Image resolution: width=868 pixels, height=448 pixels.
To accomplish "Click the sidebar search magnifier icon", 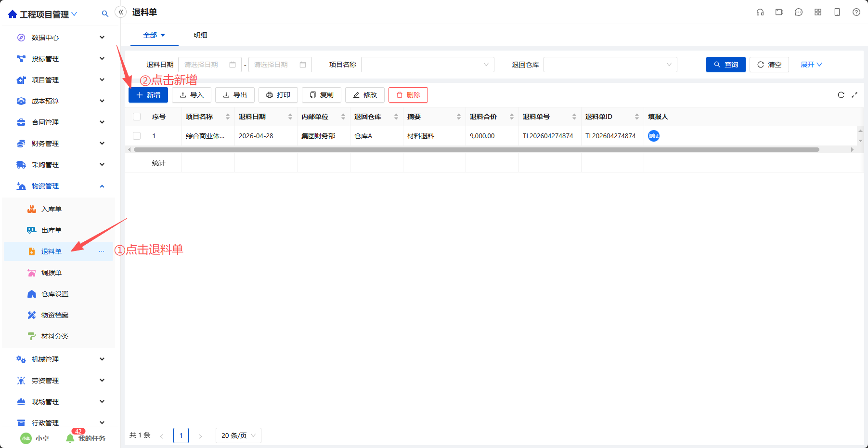I will coord(105,14).
